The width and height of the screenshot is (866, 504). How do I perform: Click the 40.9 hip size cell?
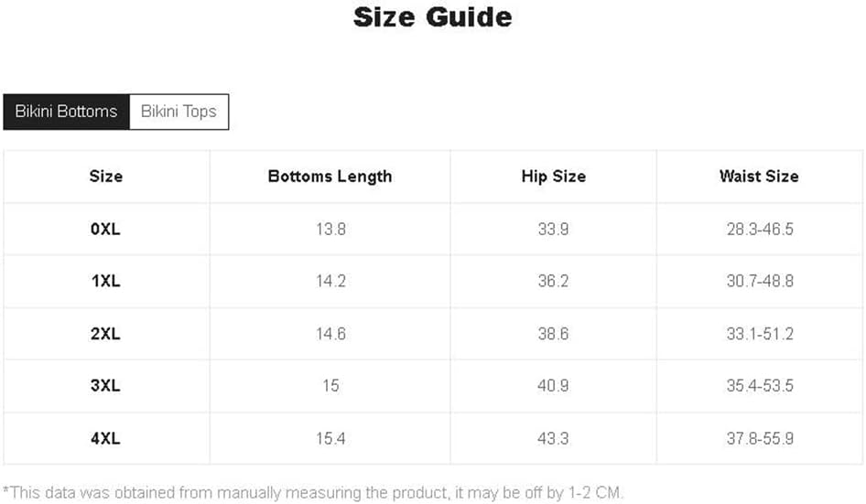(553, 386)
